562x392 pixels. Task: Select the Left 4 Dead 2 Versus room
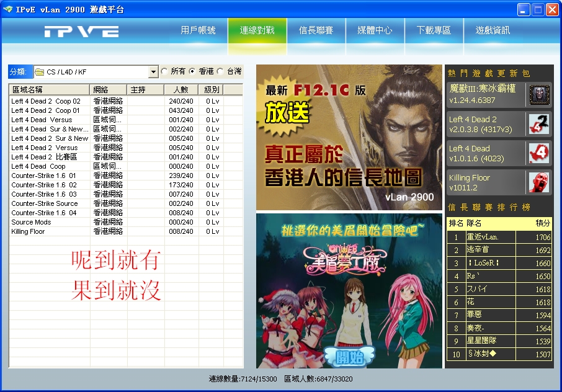tap(126, 148)
